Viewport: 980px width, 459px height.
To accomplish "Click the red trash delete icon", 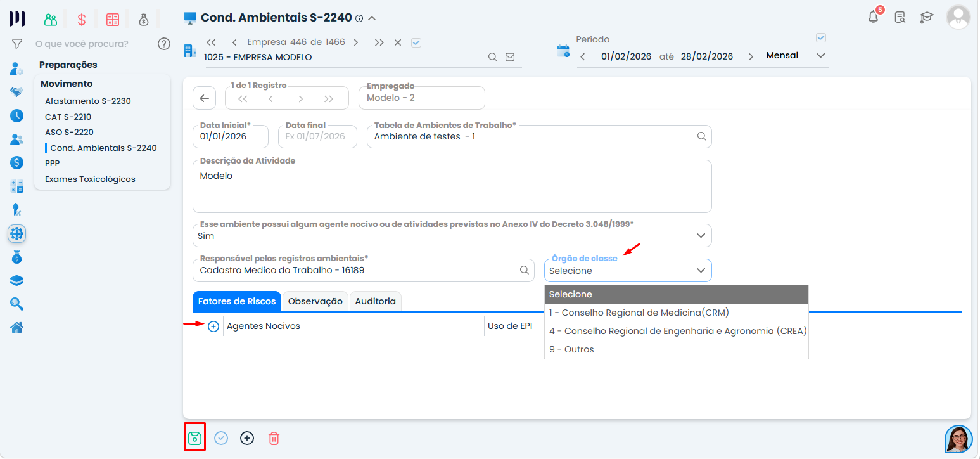I will 274,438.
